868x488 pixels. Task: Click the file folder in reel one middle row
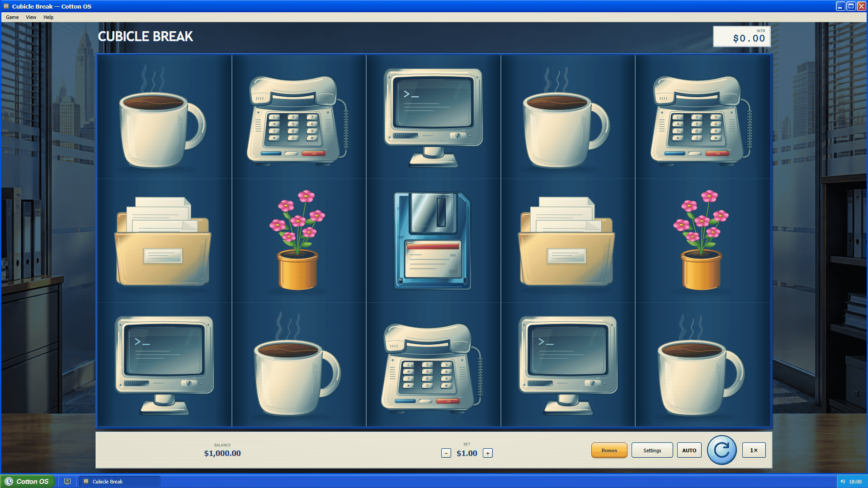click(163, 241)
